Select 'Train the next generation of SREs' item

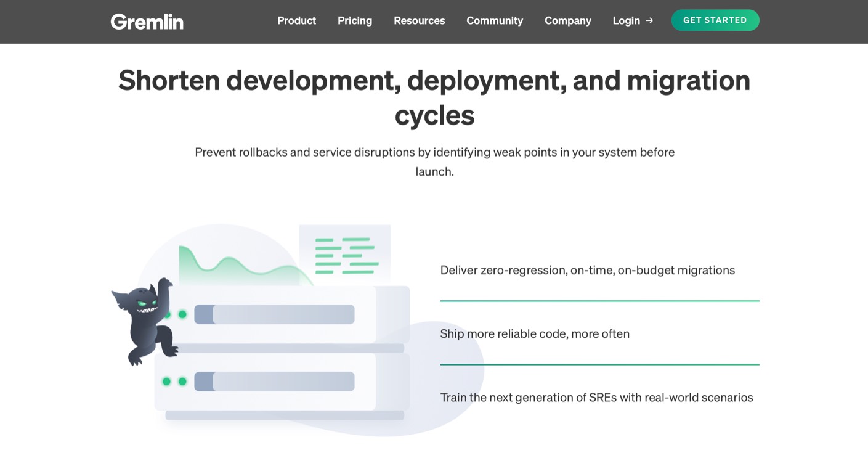[x=596, y=398]
